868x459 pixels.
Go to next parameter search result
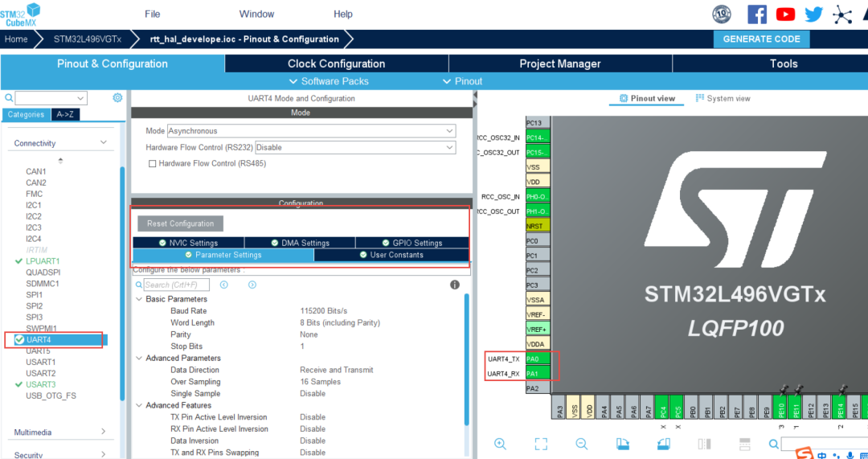pos(252,285)
